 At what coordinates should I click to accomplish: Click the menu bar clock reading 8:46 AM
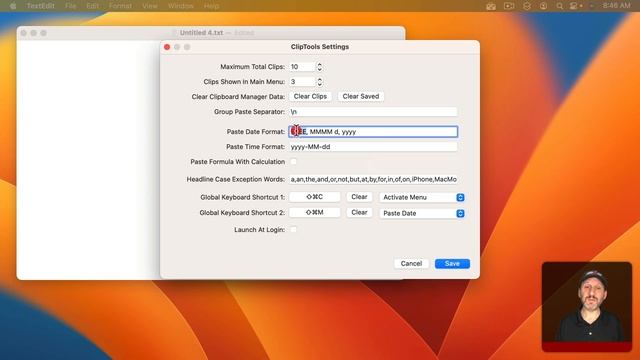tap(616, 6)
